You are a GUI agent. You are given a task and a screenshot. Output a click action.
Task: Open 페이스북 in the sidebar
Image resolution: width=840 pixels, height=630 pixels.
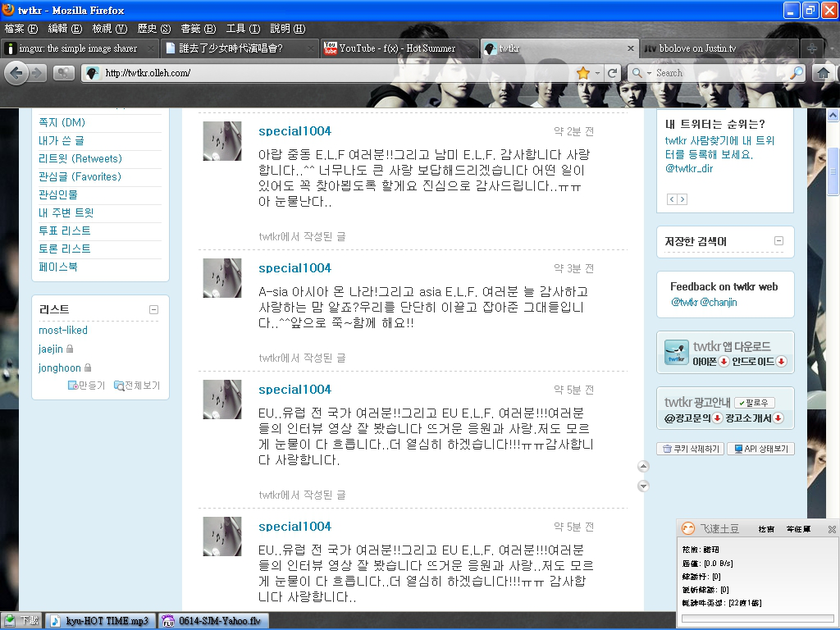[58, 267]
